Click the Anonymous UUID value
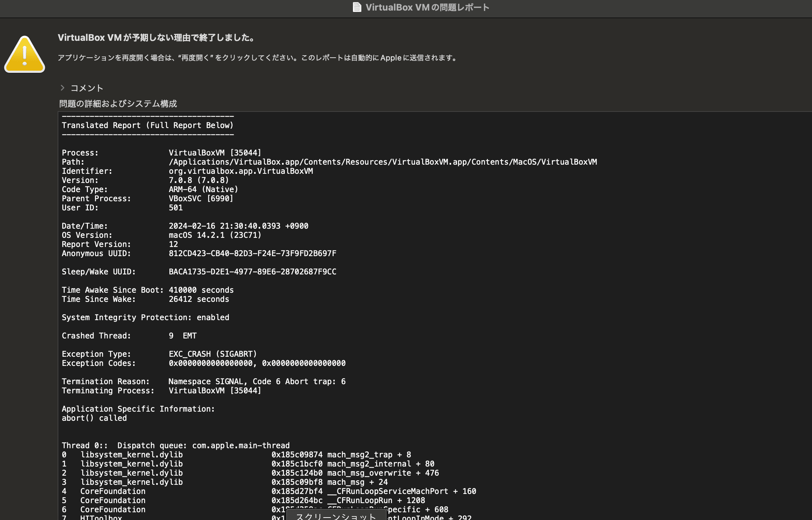812x520 pixels. (252, 253)
